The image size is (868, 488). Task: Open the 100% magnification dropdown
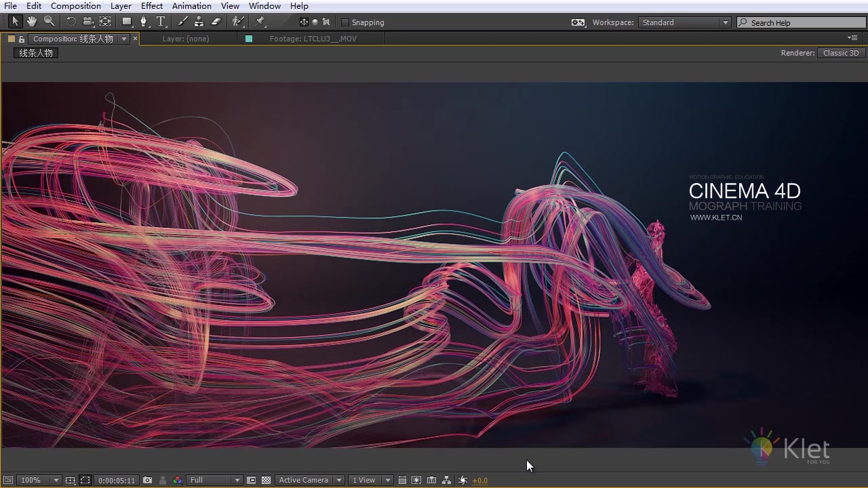coord(39,480)
